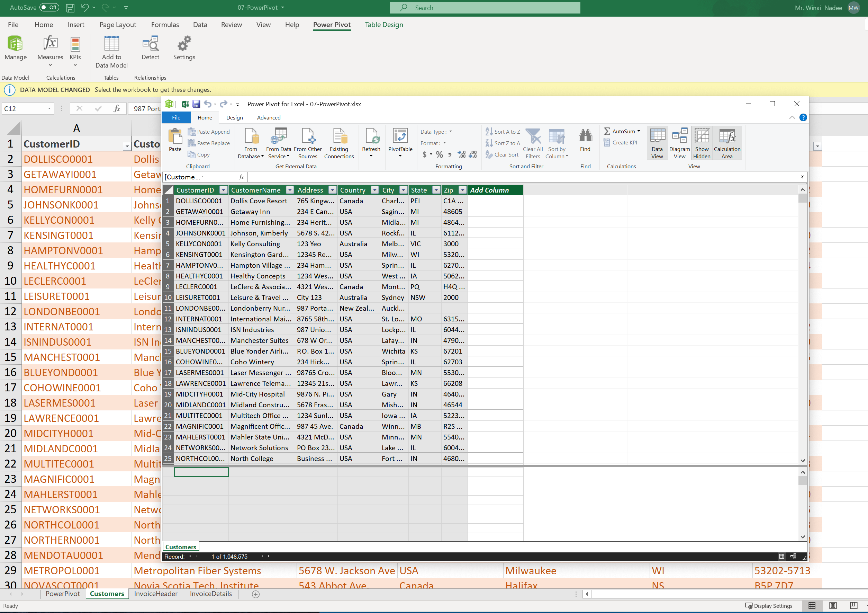Click Clear All Filters icon
This screenshot has height=613, width=868.
[533, 143]
